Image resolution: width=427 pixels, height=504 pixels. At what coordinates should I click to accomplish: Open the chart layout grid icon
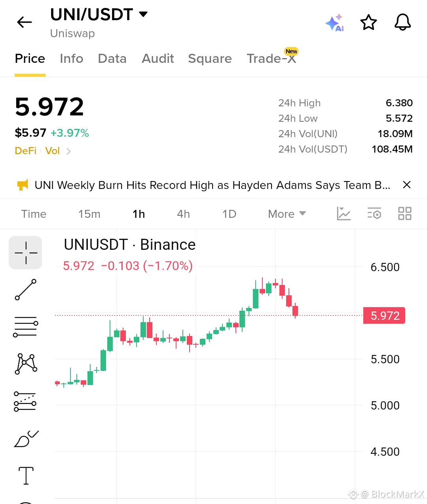click(404, 213)
